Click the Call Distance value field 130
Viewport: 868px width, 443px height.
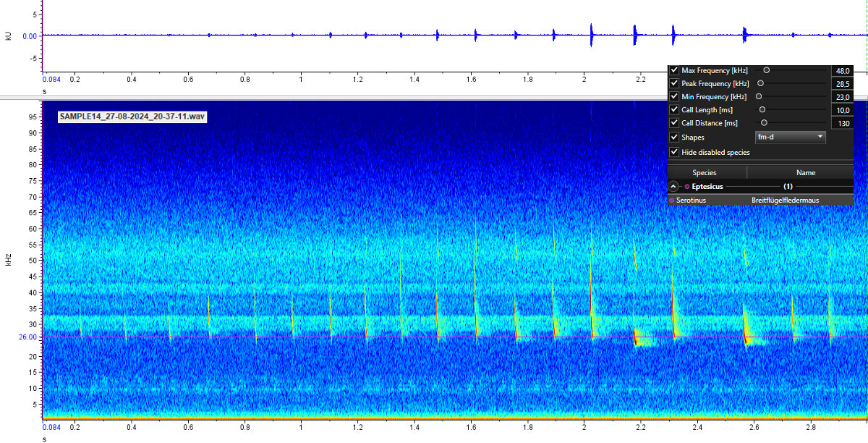[x=841, y=123]
